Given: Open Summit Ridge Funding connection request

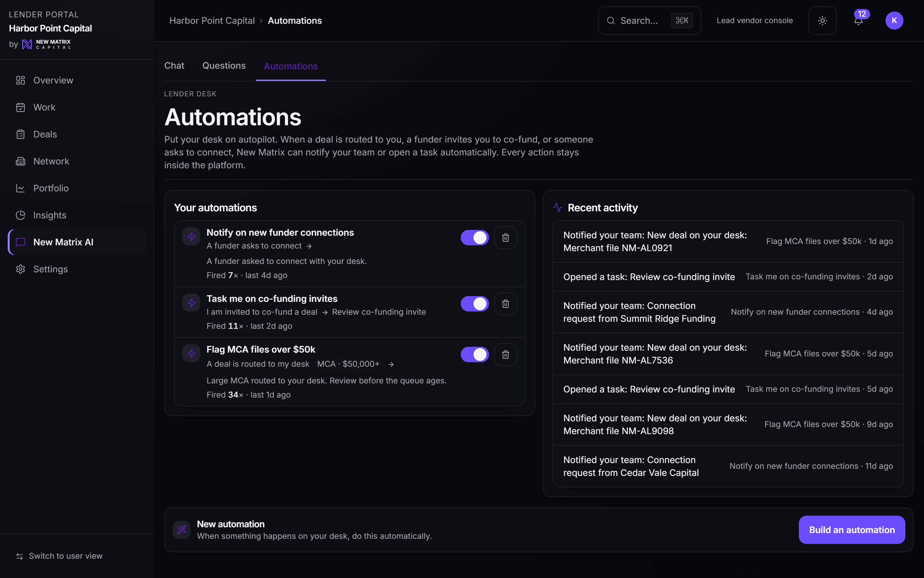Looking at the screenshot, I should point(728,312).
